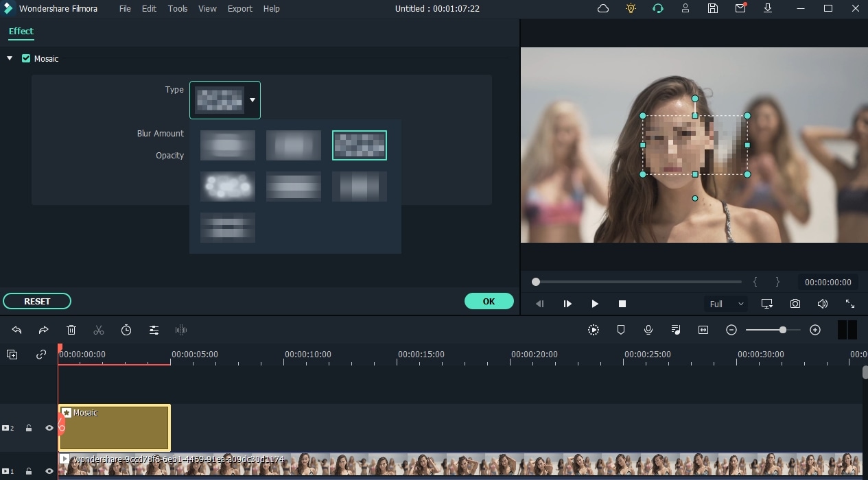Click the play button in preview
This screenshot has height=480, width=868.
[x=595, y=304]
